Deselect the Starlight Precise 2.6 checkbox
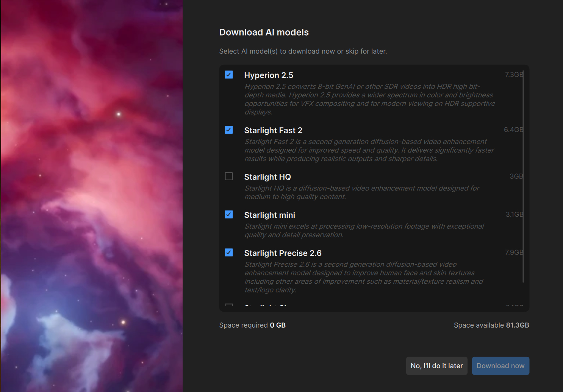563x392 pixels. [x=229, y=253]
